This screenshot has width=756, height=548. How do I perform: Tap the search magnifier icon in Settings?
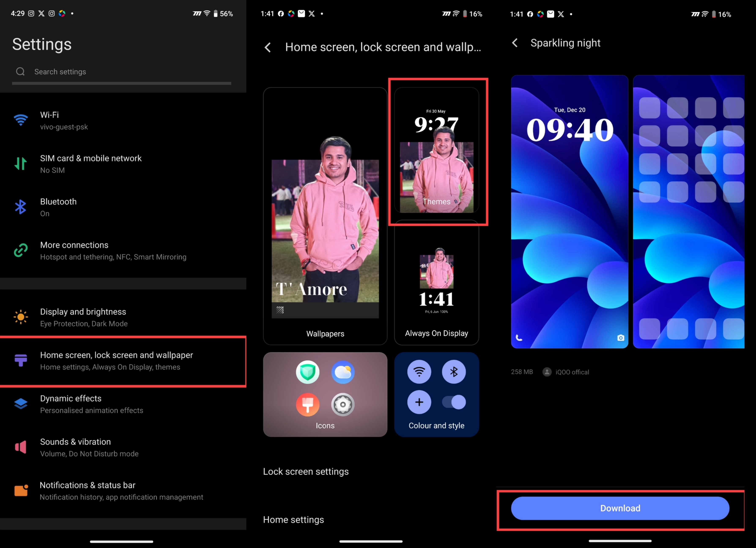point(20,72)
